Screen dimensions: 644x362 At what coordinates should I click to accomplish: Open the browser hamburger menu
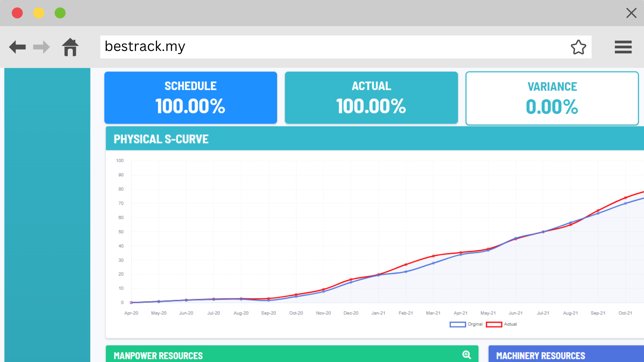[x=623, y=47]
